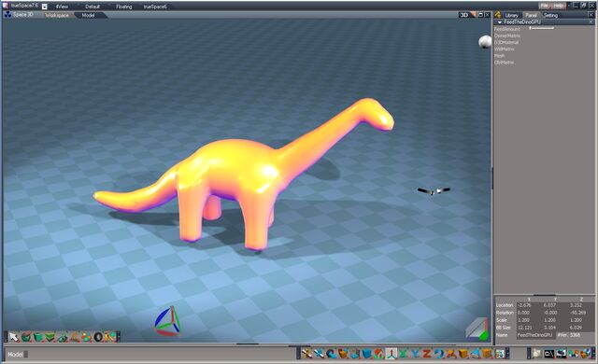
Task: Switch to the Model tab
Action: click(x=88, y=15)
